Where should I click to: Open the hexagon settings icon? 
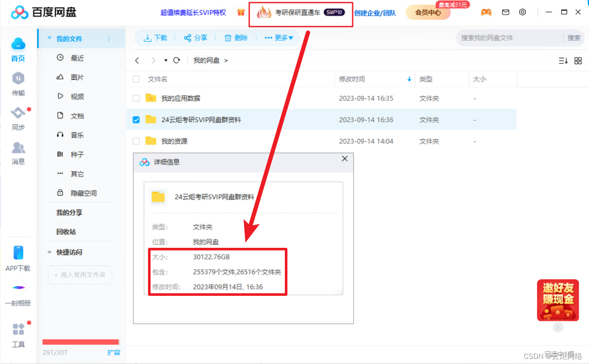tap(523, 12)
